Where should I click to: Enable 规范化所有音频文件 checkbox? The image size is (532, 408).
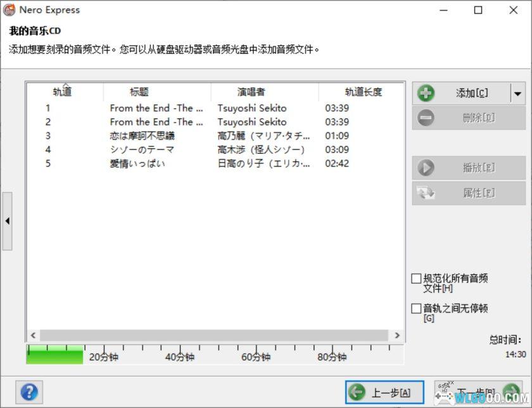(417, 277)
